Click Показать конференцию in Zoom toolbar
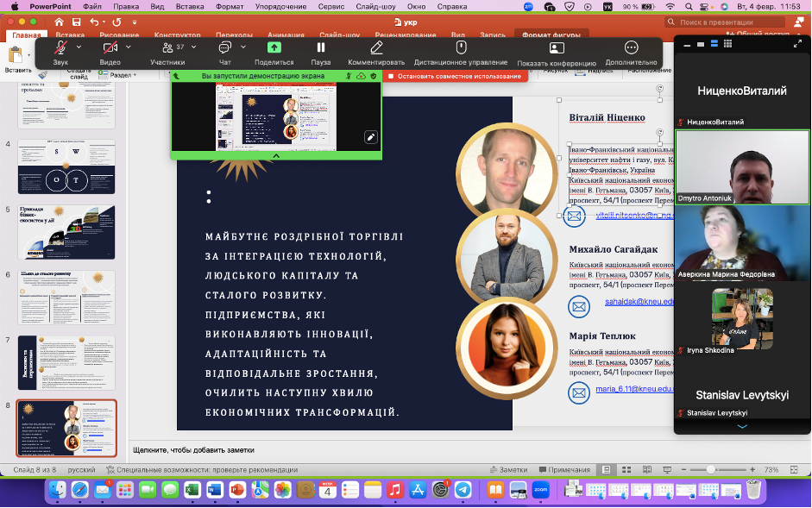Image resolution: width=812 pixels, height=508 pixels. tap(557, 53)
